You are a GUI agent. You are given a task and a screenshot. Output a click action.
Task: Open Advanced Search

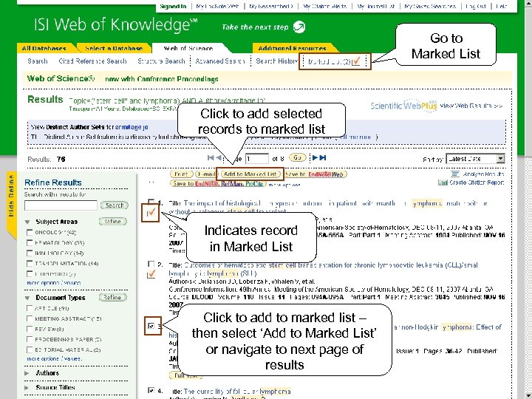click(x=220, y=61)
